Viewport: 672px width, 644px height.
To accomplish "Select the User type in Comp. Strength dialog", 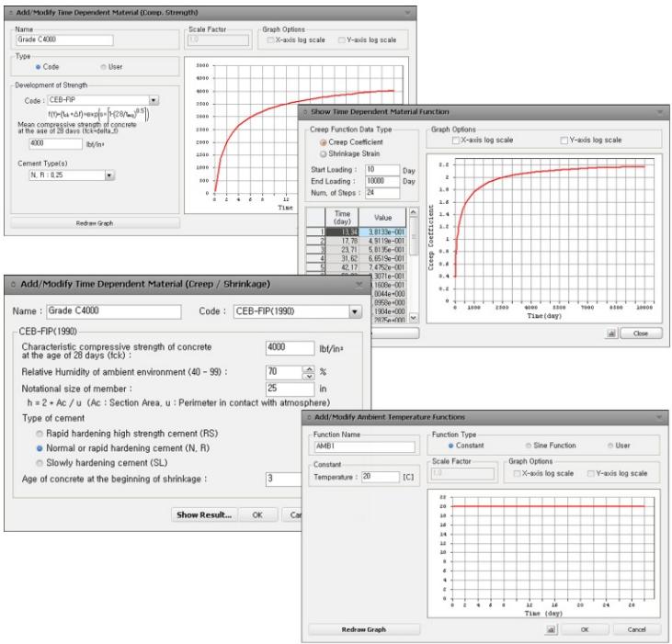I will (x=103, y=67).
